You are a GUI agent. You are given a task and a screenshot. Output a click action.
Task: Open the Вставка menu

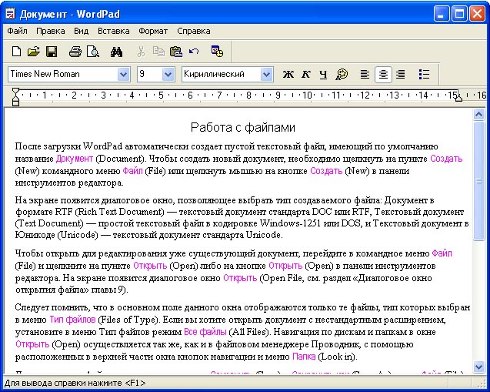(x=113, y=31)
